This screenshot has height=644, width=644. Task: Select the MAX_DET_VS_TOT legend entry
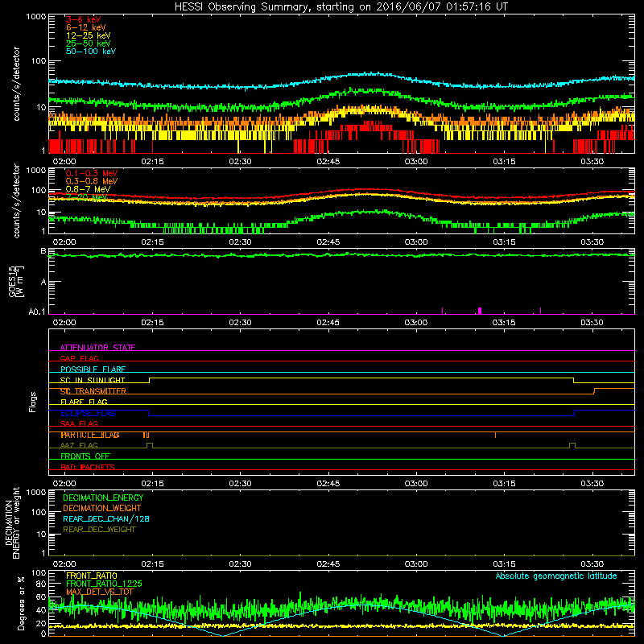(x=100, y=592)
